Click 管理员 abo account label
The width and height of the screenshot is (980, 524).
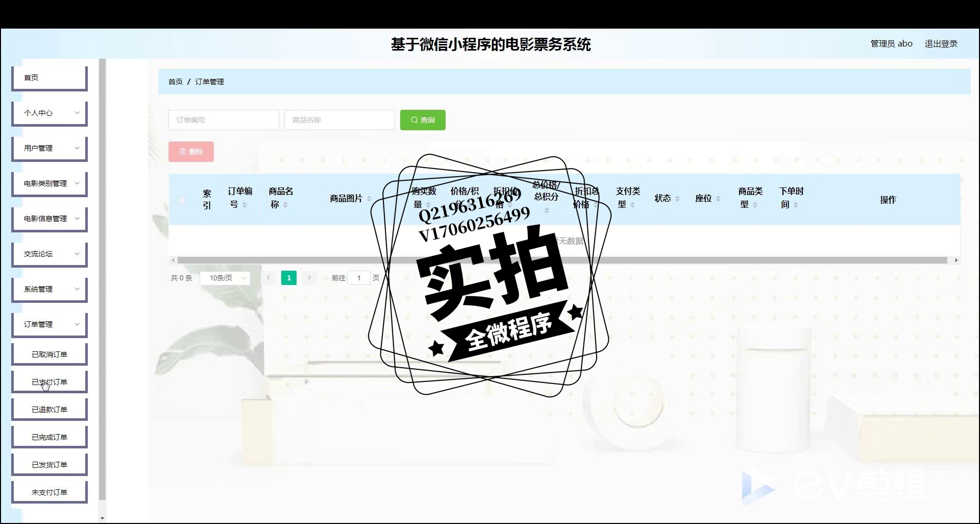point(891,44)
